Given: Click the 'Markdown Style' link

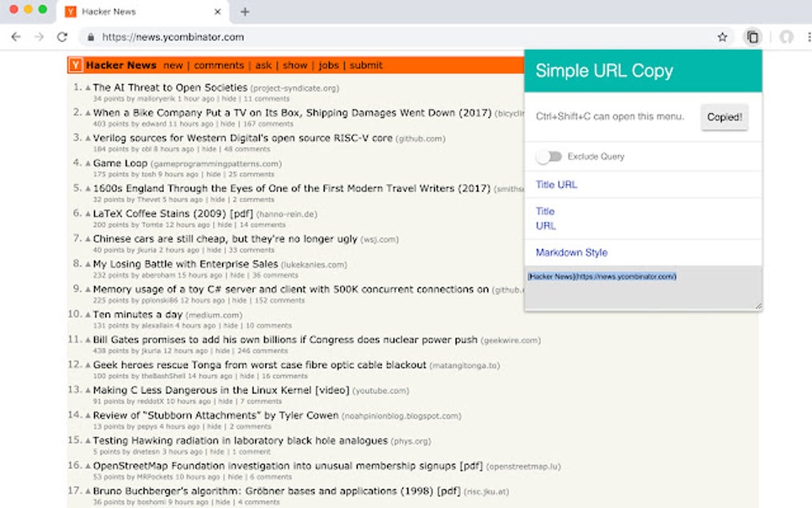Looking at the screenshot, I should [570, 252].
